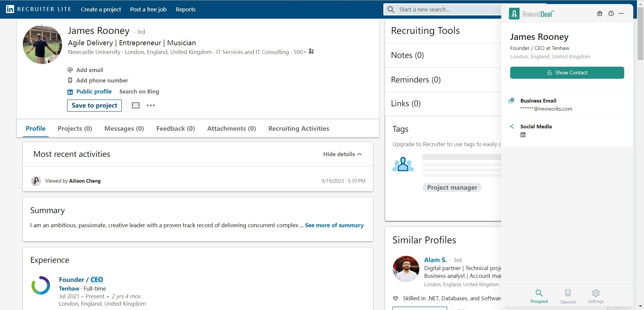The image size is (644, 310).
Task: Click the page vertical scrollbar thumb
Action: point(640,34)
